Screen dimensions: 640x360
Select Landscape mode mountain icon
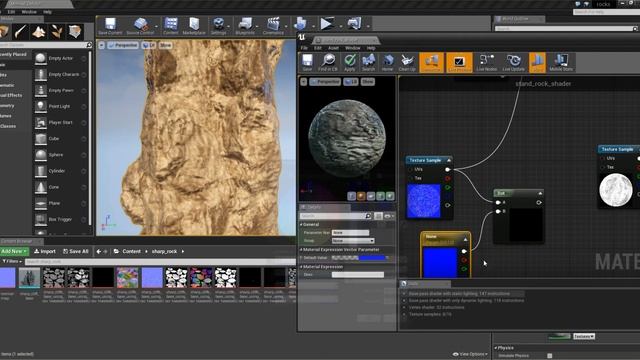(x=39, y=31)
